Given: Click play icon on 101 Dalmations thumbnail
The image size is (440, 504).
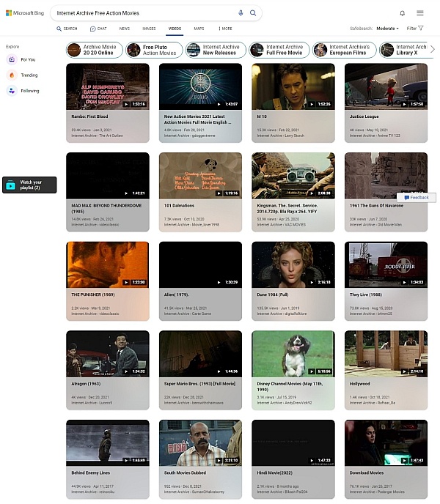Looking at the screenshot, I should coord(219,193).
